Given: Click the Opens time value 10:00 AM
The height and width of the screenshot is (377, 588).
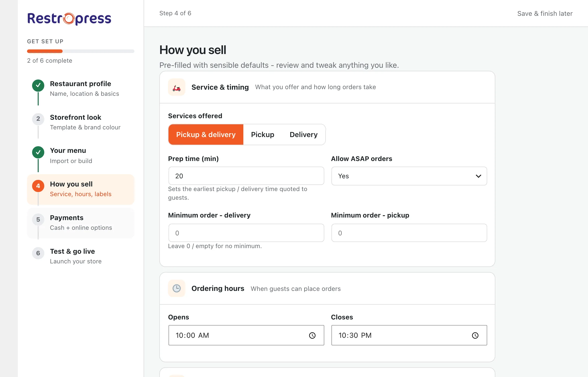Looking at the screenshot, I should [192, 335].
